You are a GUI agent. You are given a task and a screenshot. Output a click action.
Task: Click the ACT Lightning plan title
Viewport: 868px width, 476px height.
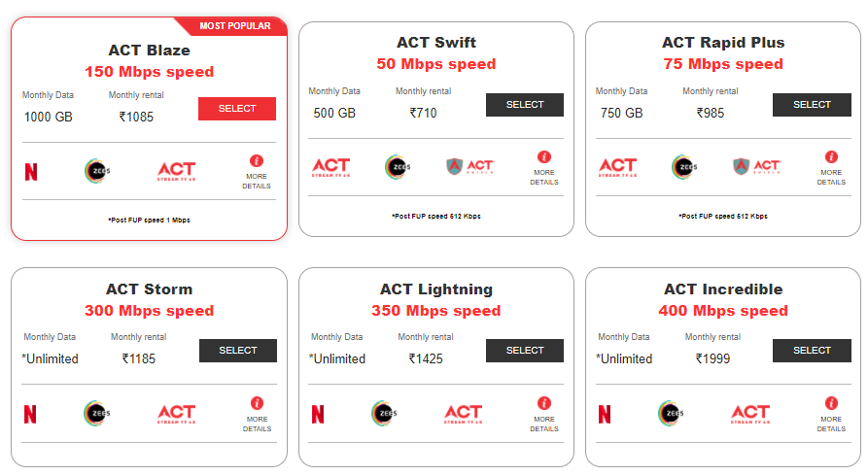435,289
